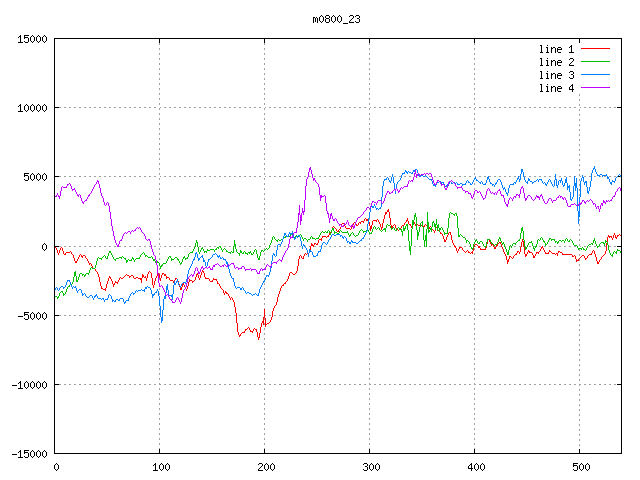640x480 pixels.
Task: Select the 'line 3' legend label
Action: click(556, 75)
